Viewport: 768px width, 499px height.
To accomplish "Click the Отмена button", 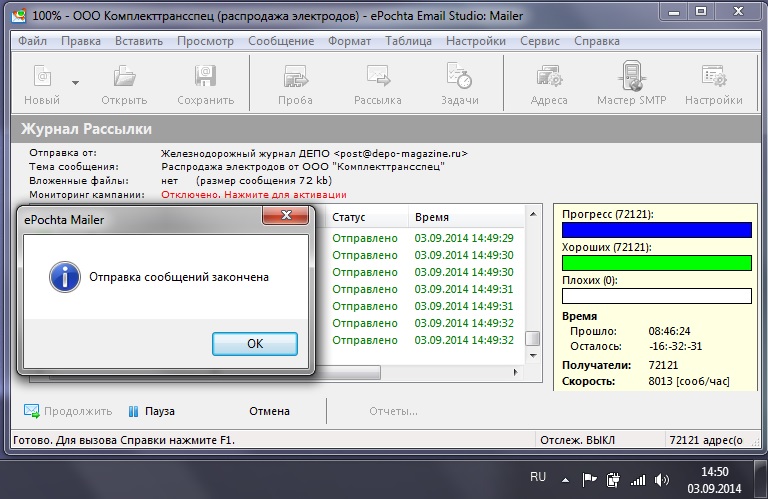I will (x=269, y=411).
